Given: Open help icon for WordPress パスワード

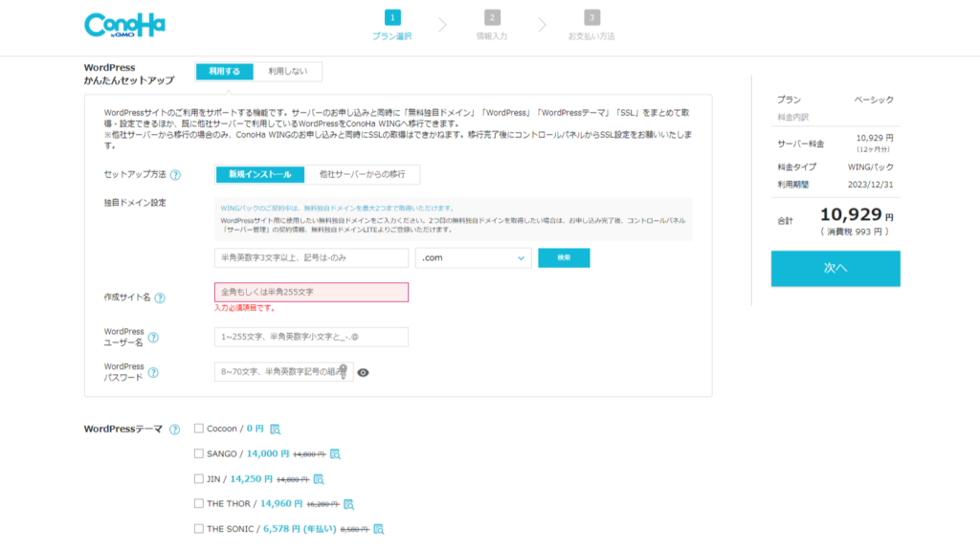Looking at the screenshot, I should click(153, 373).
